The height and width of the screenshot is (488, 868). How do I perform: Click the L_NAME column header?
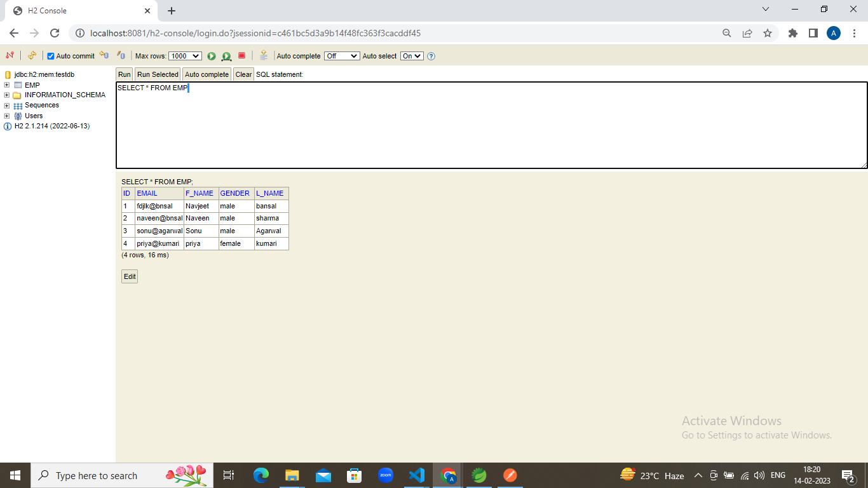coord(270,193)
